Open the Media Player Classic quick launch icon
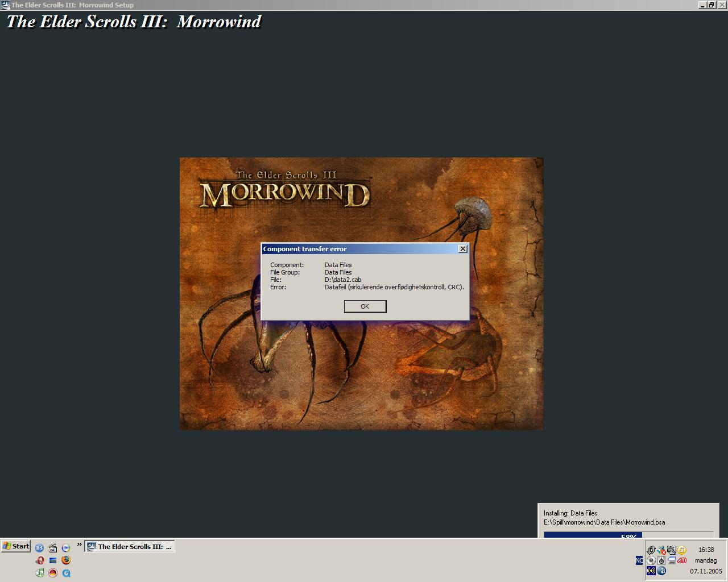 (x=53, y=548)
